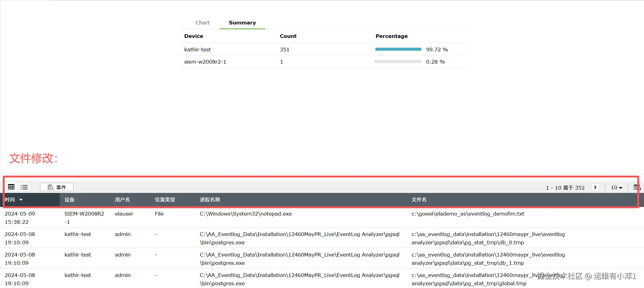Click the 事件 events button
The image size is (644, 288).
tap(57, 187)
